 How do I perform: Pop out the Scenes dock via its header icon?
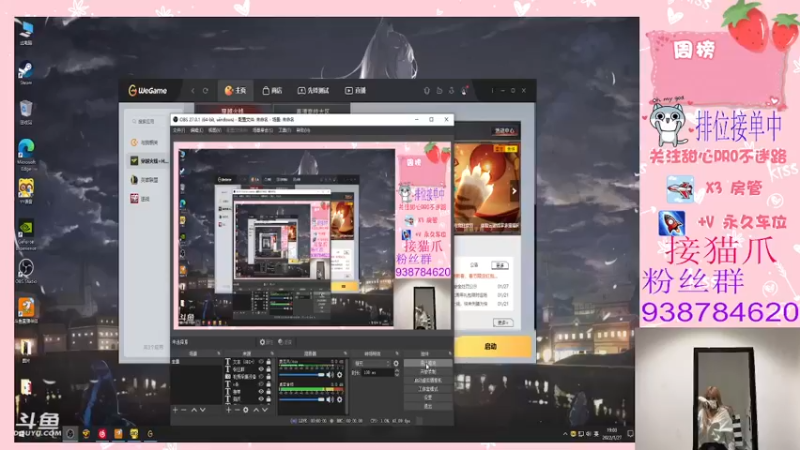coord(219,354)
